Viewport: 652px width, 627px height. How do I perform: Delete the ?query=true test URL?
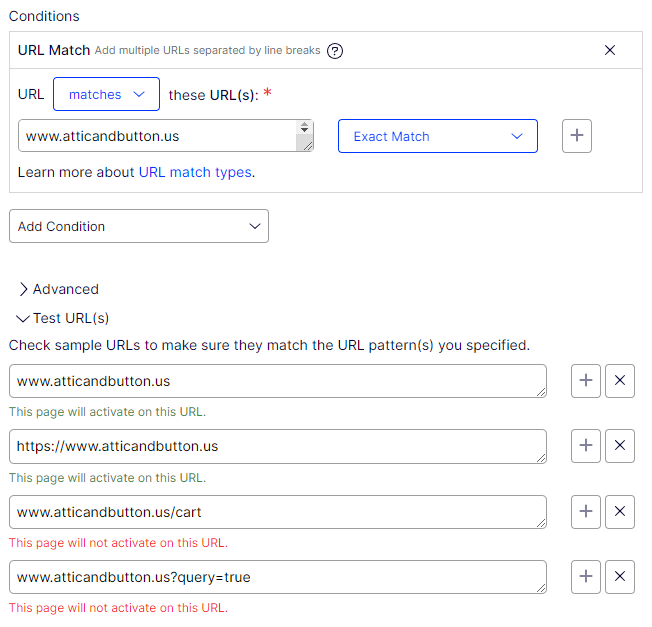620,577
